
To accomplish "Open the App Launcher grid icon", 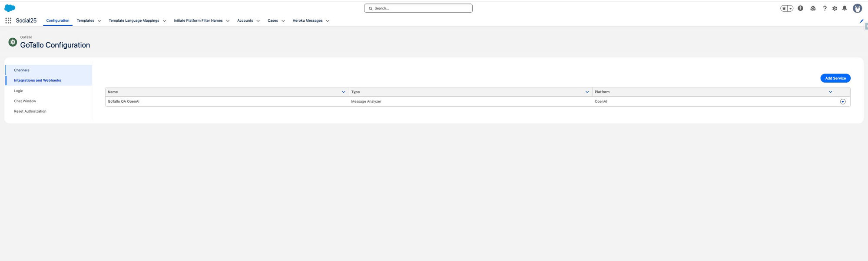I will click(8, 20).
